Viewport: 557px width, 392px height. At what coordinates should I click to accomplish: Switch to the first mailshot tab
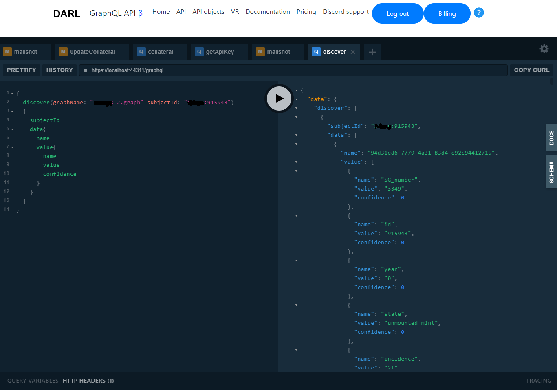[x=25, y=52]
